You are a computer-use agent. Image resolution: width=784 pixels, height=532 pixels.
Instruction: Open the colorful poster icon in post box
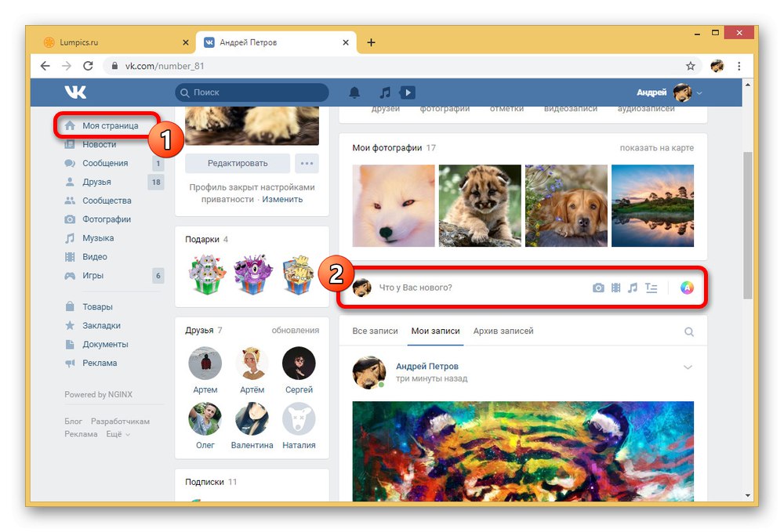tap(687, 288)
